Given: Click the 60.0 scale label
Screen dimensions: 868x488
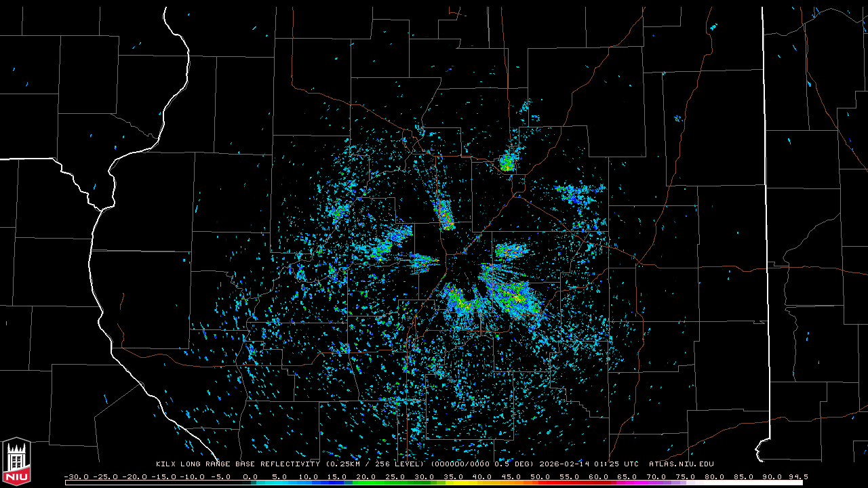Looking at the screenshot, I should click(599, 476).
